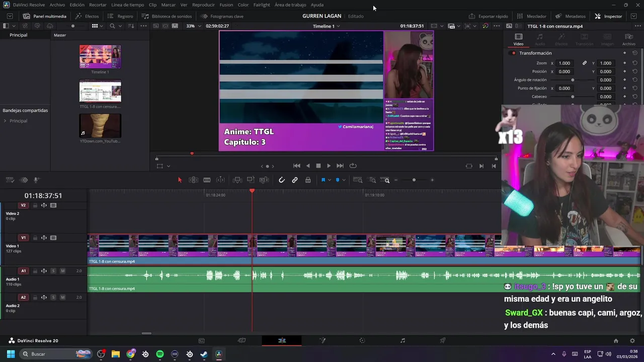The height and width of the screenshot is (362, 644).
Task: Open flag color dropdown arrow
Action: 330,180
